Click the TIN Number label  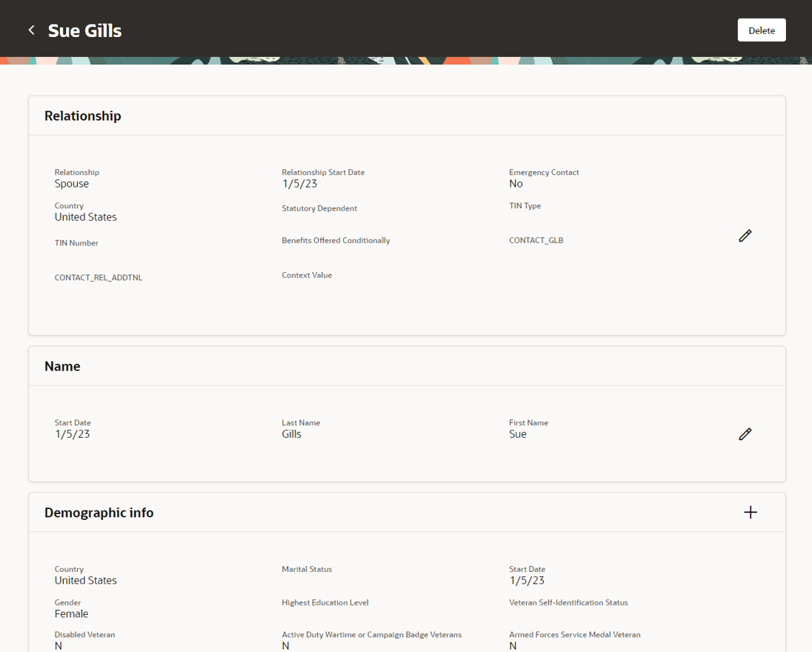76,243
